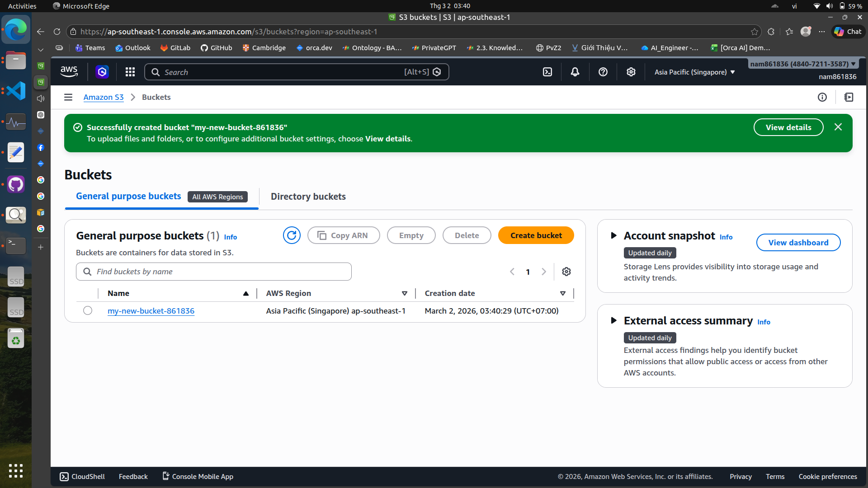Screen dimensions: 868x488
Task: Open Visual Studio Code from the dock
Action: [16, 91]
